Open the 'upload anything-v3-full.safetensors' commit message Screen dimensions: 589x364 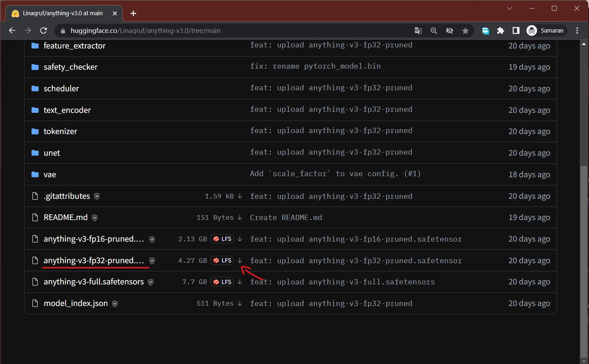tap(342, 282)
